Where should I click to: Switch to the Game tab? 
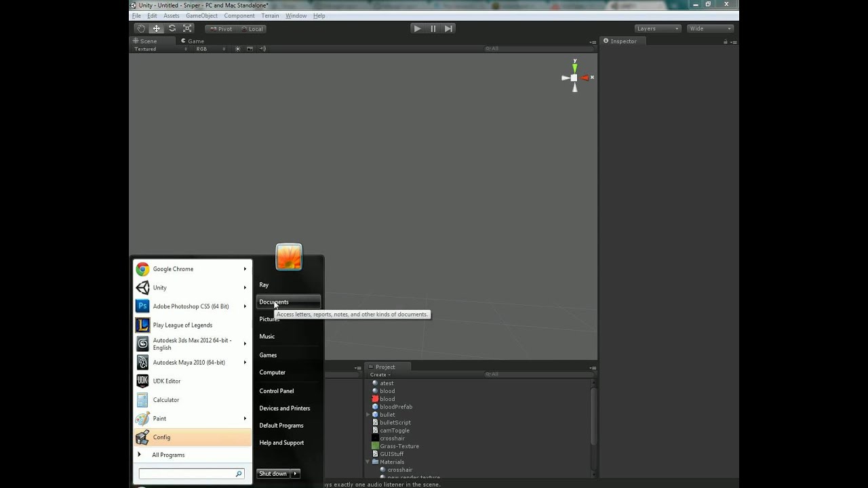pyautogui.click(x=193, y=41)
